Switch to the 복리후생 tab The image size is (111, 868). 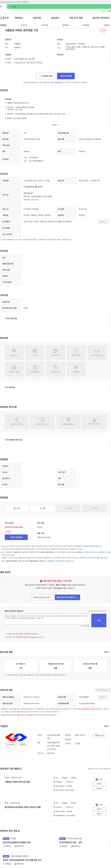pyautogui.click(x=65, y=25)
